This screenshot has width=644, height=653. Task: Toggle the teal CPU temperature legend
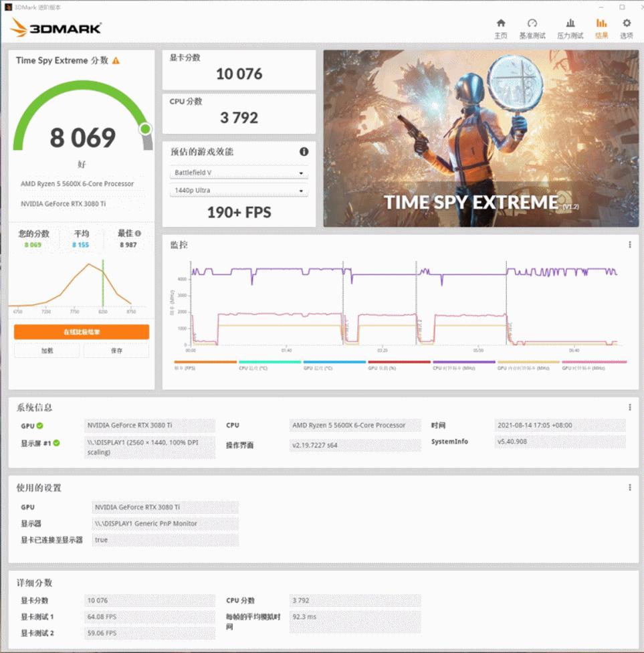point(270,365)
